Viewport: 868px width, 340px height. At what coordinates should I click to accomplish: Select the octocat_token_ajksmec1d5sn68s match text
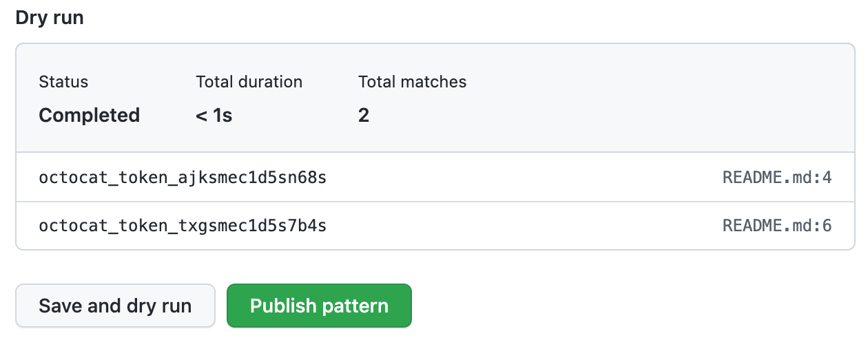[183, 178]
